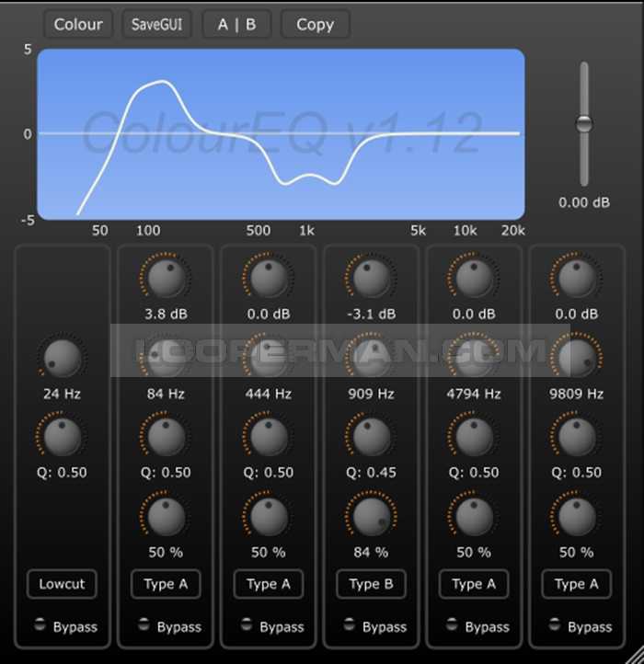The width and height of the screenshot is (644, 664).
Task: Toggle the Lowcut filter type button
Action: point(62,584)
